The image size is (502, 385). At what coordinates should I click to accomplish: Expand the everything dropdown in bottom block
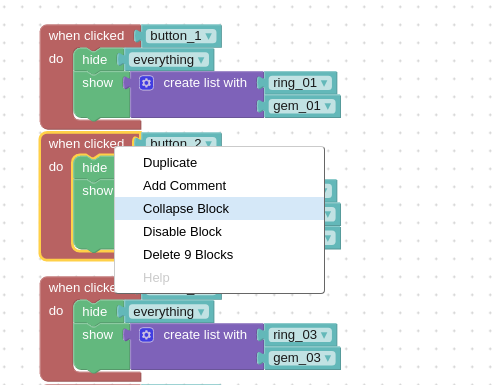click(169, 312)
